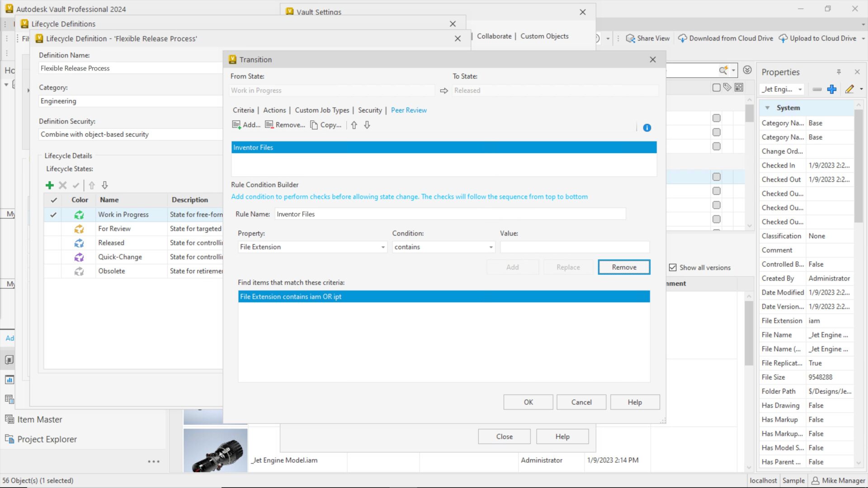
Task: Toggle Show all versions checkbox
Action: tap(673, 267)
